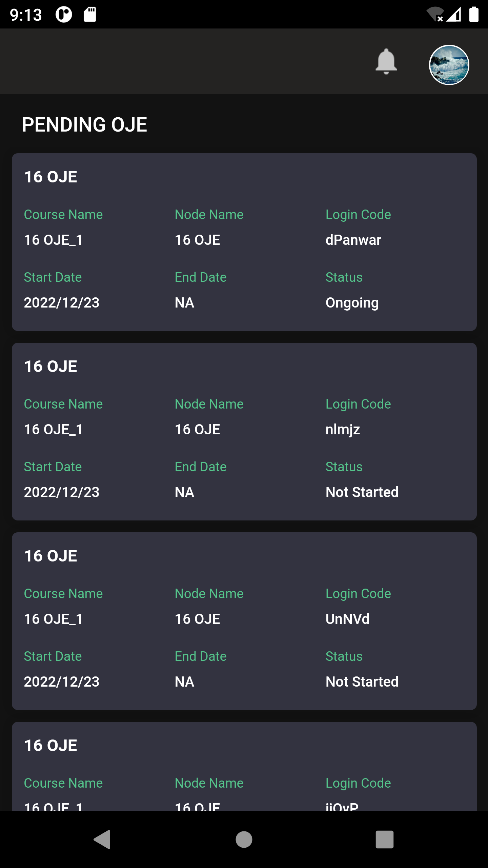
Task: Tap the PENDING OJE heading
Action: [84, 124]
